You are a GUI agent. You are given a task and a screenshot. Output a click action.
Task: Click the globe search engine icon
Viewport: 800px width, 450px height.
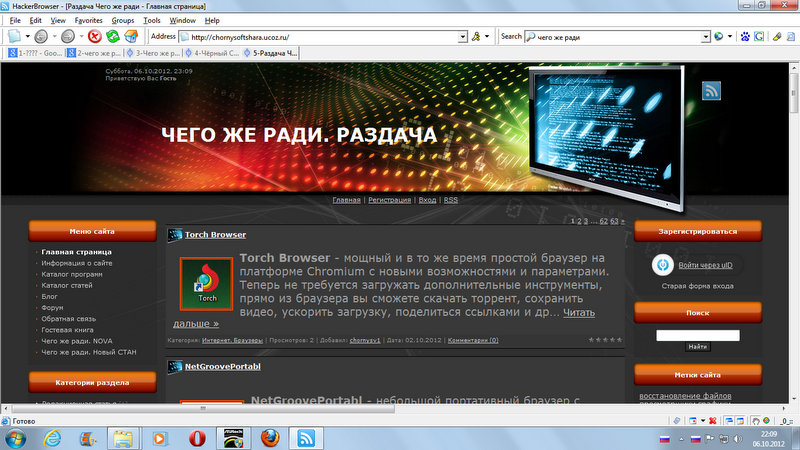(719, 36)
